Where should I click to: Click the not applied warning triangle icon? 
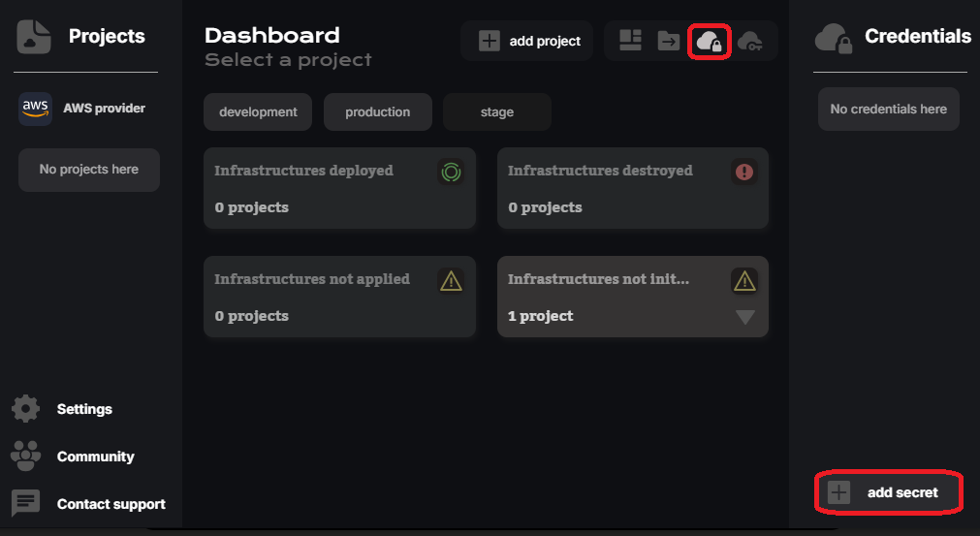click(451, 281)
